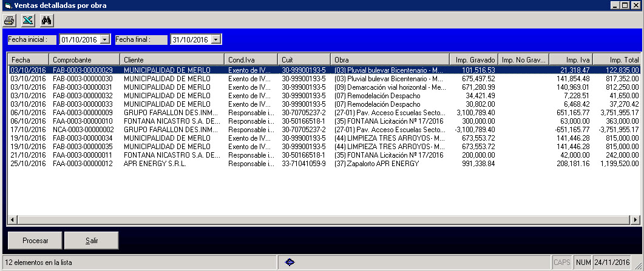Click the Cliente column header
Screen dimensions: 644x271
[x=171, y=60]
